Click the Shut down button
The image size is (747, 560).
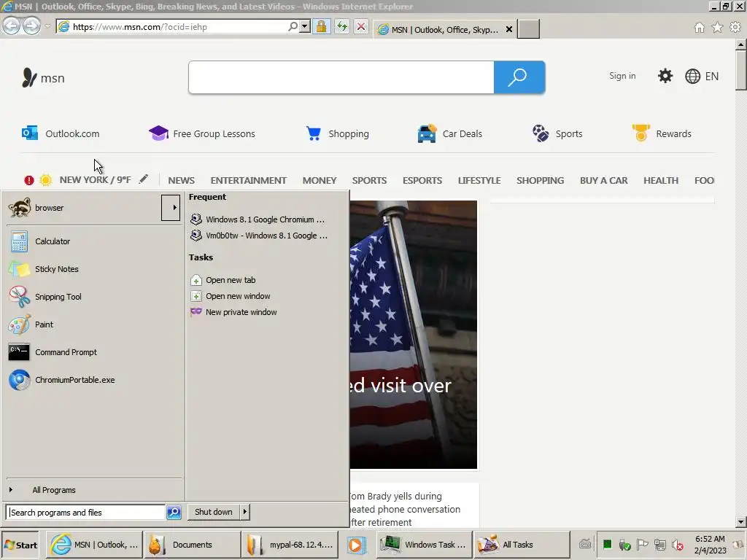214,512
